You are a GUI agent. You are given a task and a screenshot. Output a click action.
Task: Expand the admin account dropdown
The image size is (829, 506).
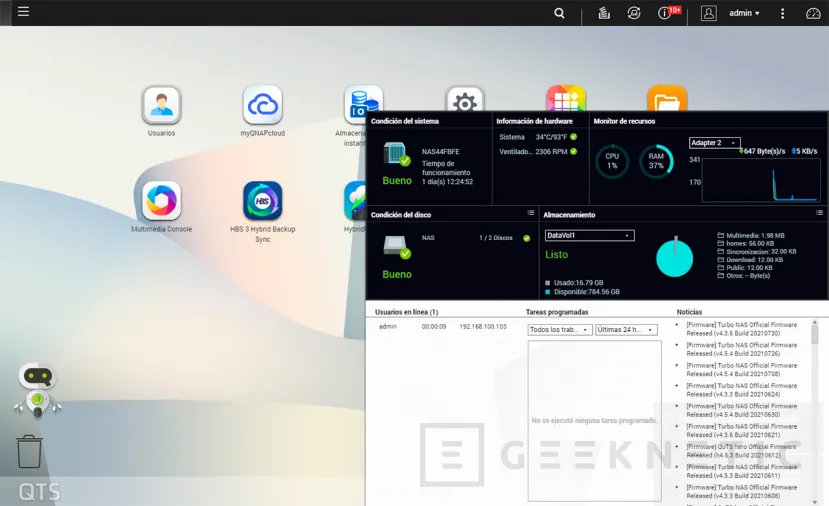click(744, 13)
